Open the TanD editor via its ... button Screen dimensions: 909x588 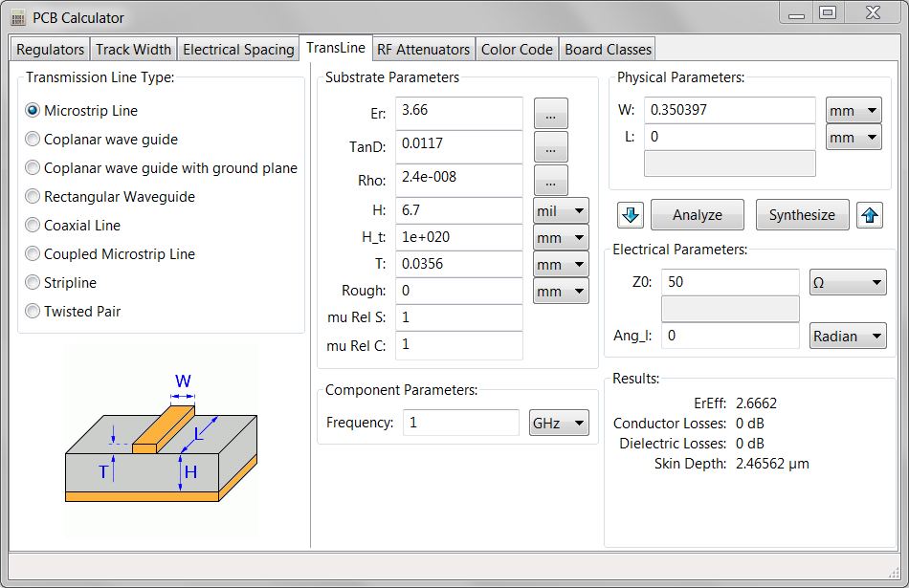tap(550, 146)
